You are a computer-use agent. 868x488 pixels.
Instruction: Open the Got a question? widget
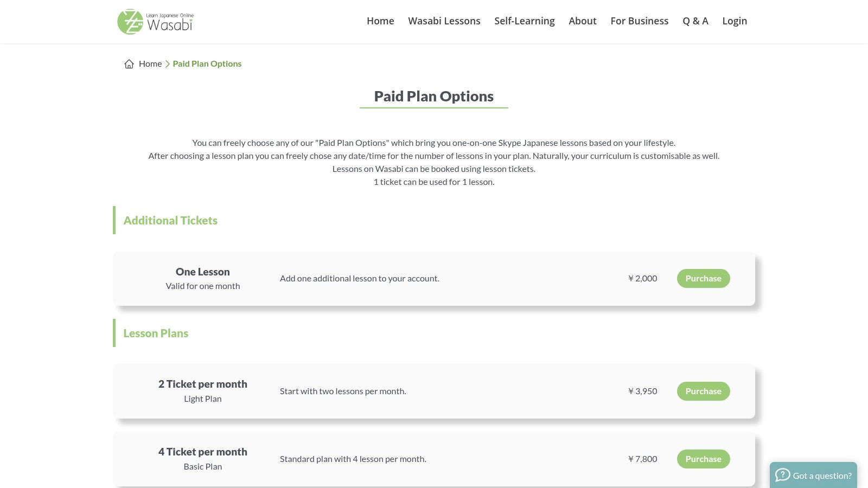[x=821, y=476]
